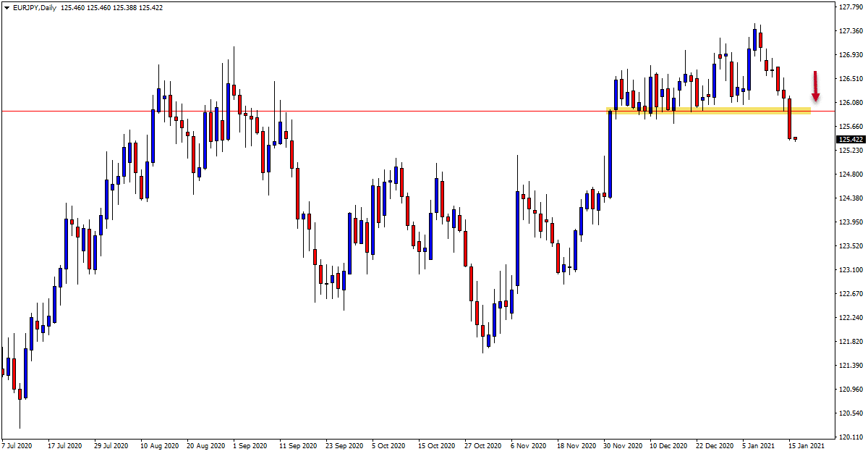Click the 6 Nov 2020 date label

tap(529, 446)
